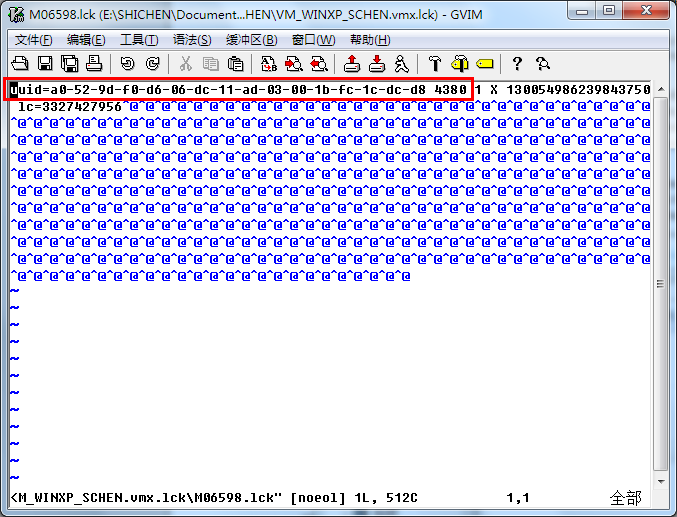The image size is (677, 517).
Task: Click the Save session icon
Action: point(377,63)
